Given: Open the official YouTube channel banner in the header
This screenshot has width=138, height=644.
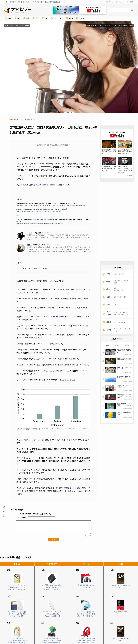Looking at the screenshot, I should click(93, 10).
